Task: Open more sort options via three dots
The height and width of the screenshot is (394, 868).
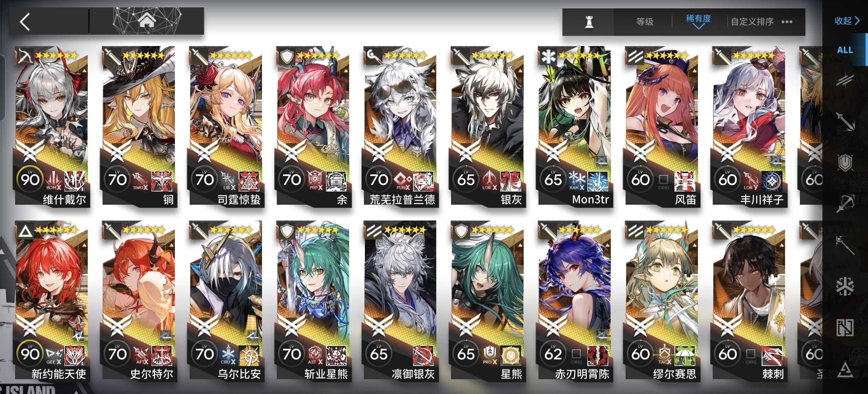Action: click(x=787, y=22)
